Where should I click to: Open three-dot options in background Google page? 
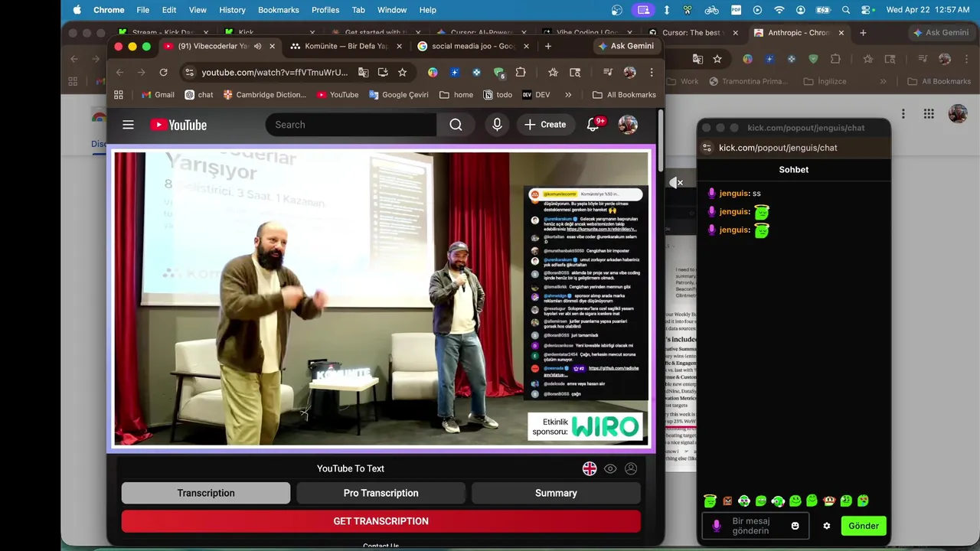click(x=903, y=114)
